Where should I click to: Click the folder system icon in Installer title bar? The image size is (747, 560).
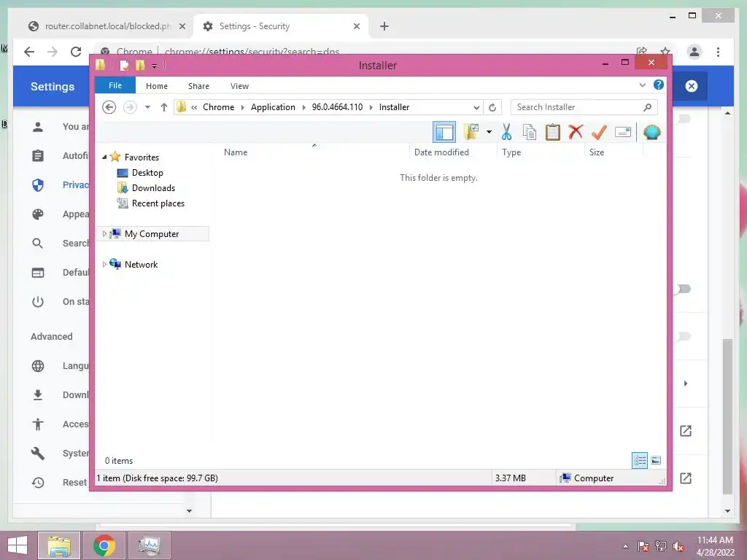point(101,65)
